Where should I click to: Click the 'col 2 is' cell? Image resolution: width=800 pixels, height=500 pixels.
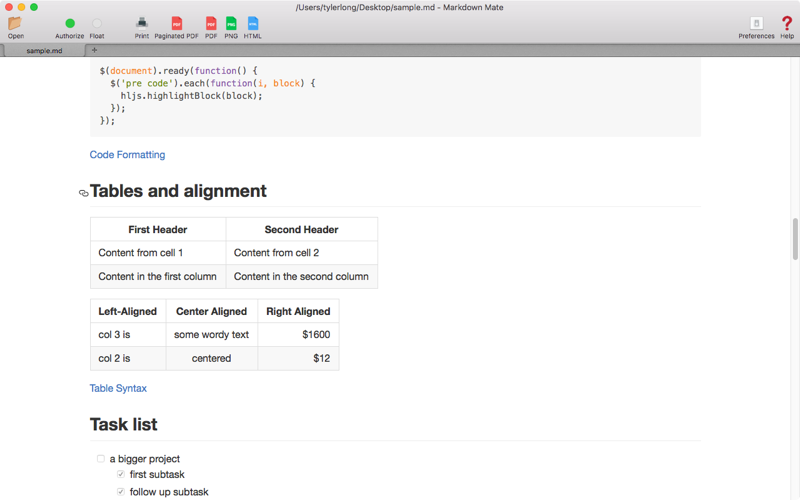(x=128, y=358)
